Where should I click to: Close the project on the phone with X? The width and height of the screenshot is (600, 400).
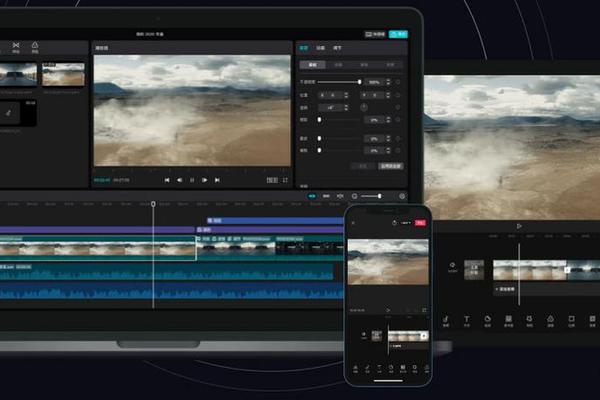(353, 223)
